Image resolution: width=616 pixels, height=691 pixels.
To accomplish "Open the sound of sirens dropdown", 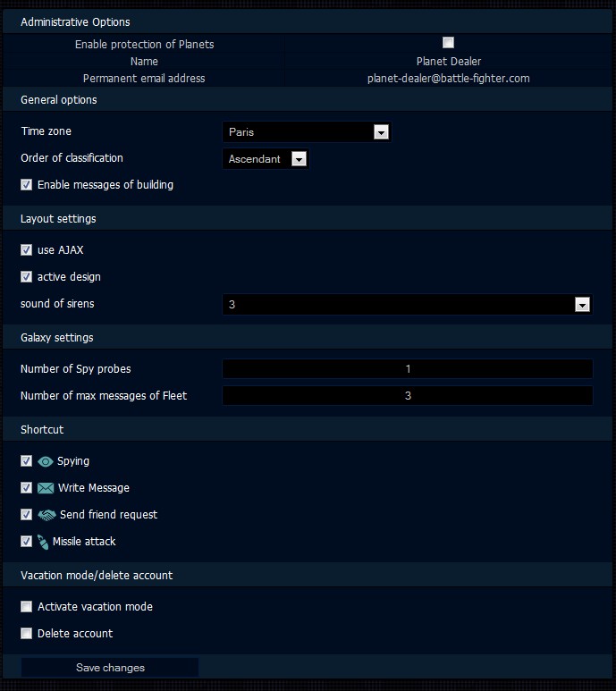I will point(406,305).
